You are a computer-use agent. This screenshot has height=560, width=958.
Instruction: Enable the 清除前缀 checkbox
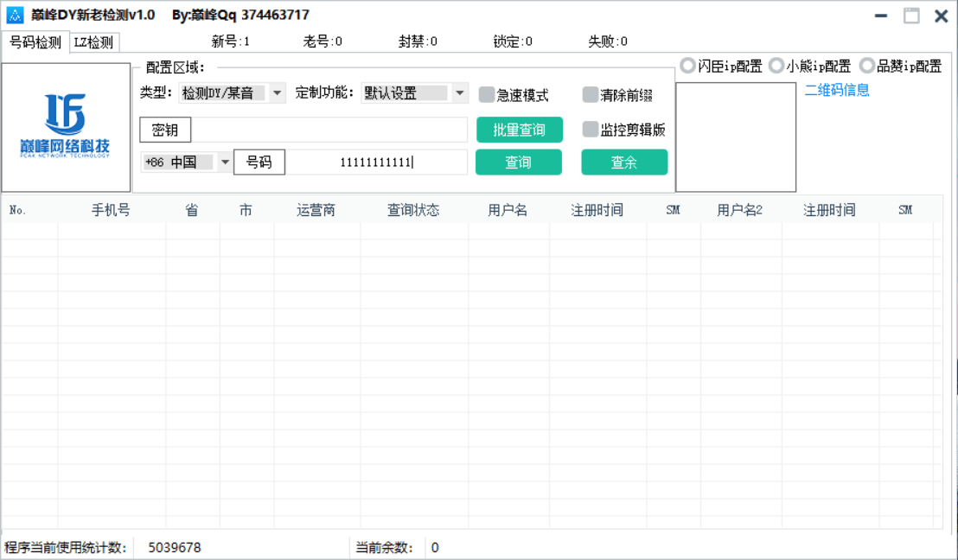[x=591, y=95]
